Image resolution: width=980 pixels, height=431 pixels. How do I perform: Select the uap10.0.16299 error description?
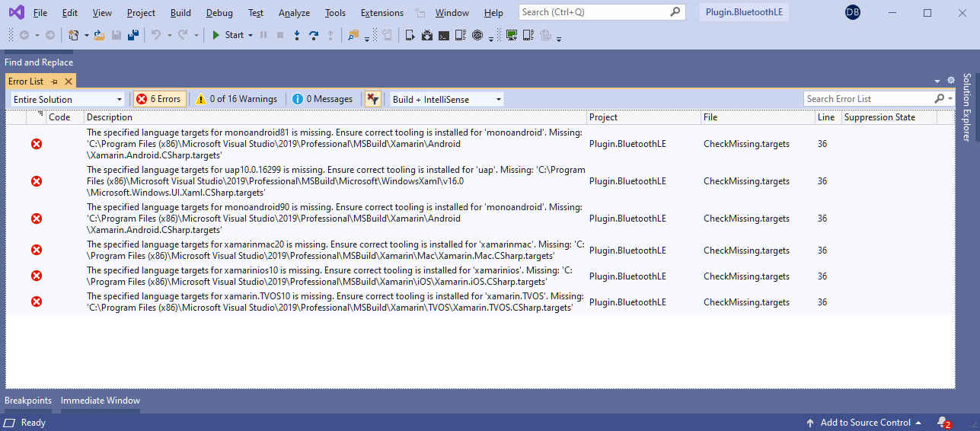tap(336, 181)
